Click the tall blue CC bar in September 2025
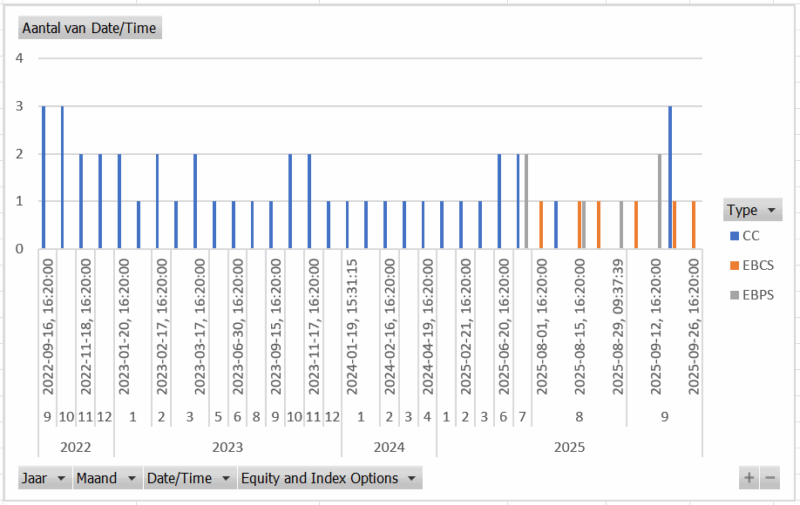Image resolution: width=800 pixels, height=505 pixels. tap(669, 176)
